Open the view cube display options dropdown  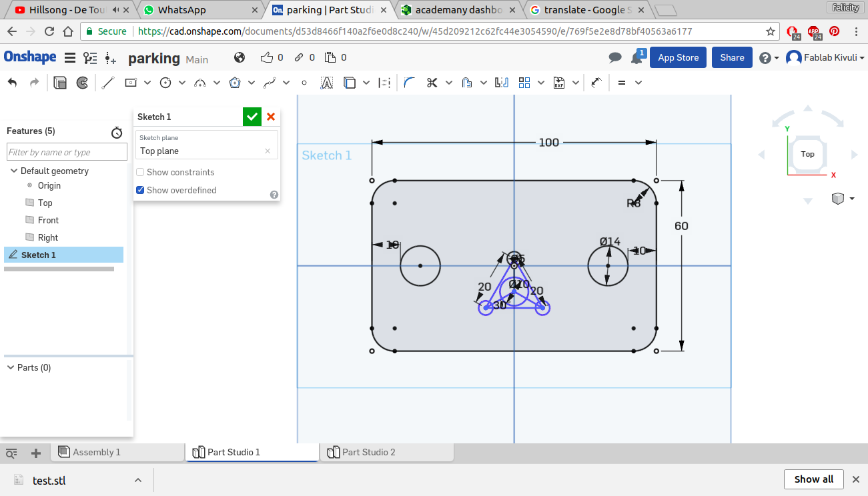[852, 199]
